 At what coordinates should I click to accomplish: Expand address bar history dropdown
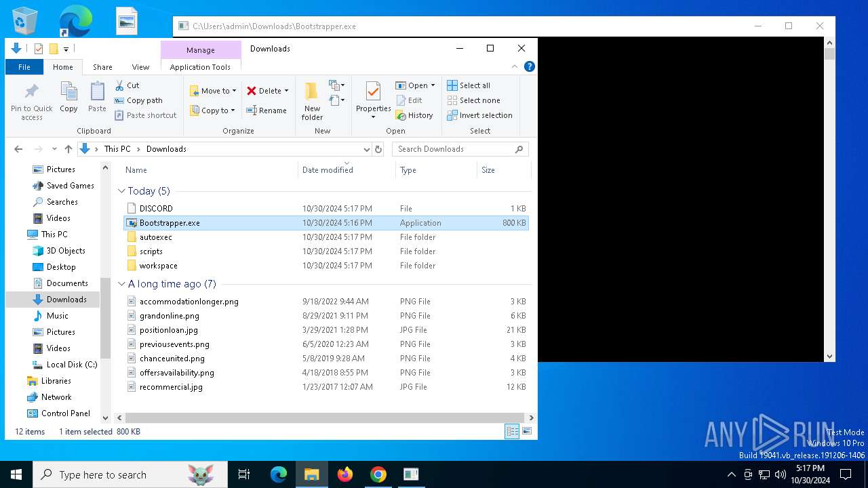coord(367,149)
